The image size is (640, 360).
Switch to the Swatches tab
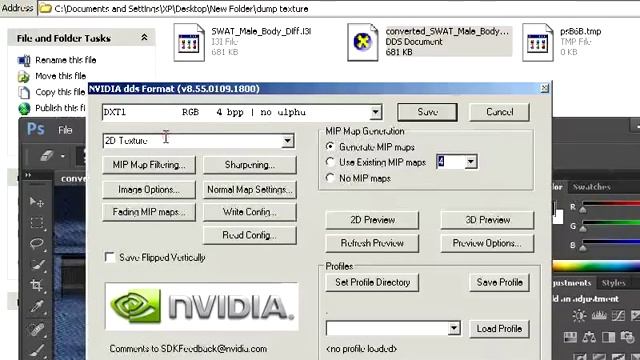(x=591, y=187)
